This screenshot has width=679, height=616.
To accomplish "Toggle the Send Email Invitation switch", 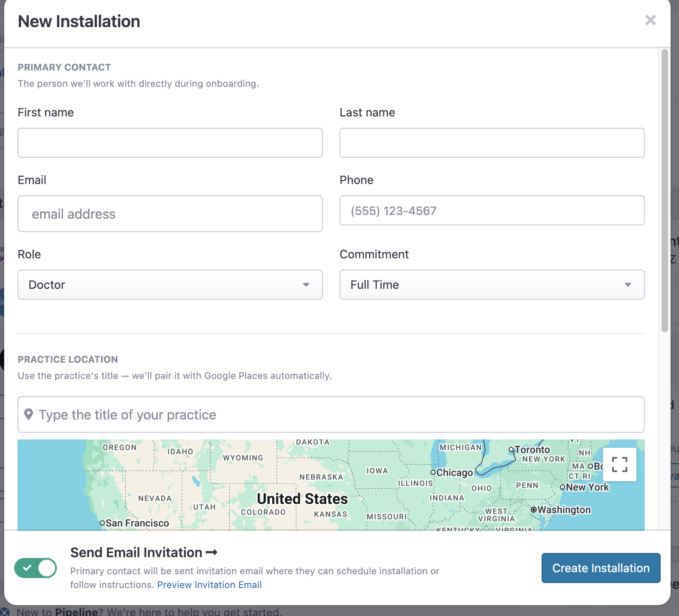I will pos(35,568).
